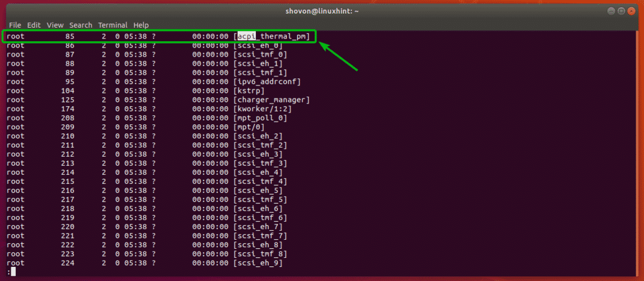Click PID 125 in the list
The height and width of the screenshot is (281, 644).
tap(67, 100)
